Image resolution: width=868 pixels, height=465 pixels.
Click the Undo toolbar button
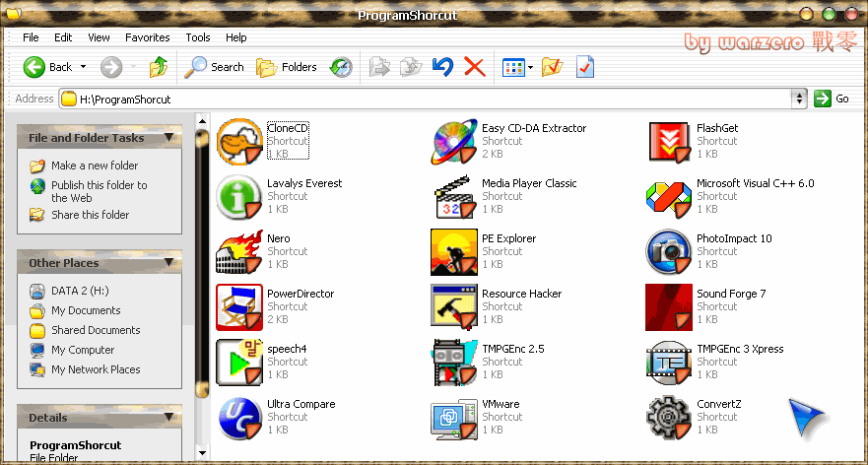pyautogui.click(x=442, y=67)
